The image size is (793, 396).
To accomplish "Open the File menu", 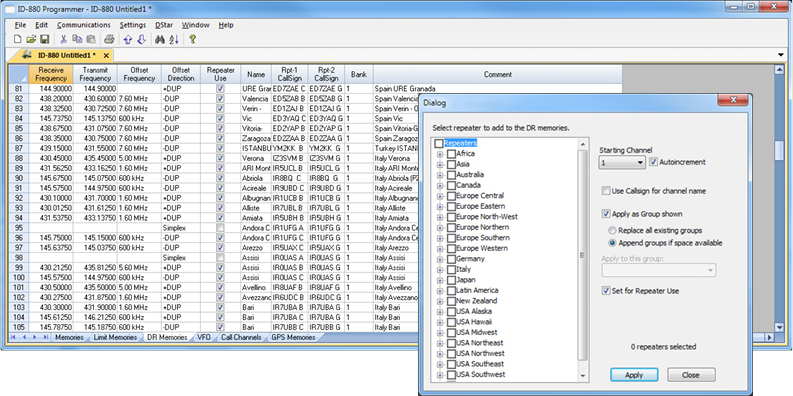I will coord(20,25).
